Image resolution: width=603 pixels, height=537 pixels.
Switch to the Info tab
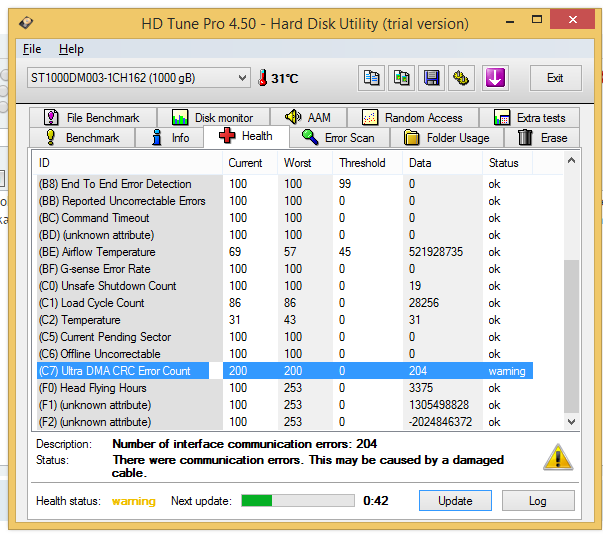[170, 138]
